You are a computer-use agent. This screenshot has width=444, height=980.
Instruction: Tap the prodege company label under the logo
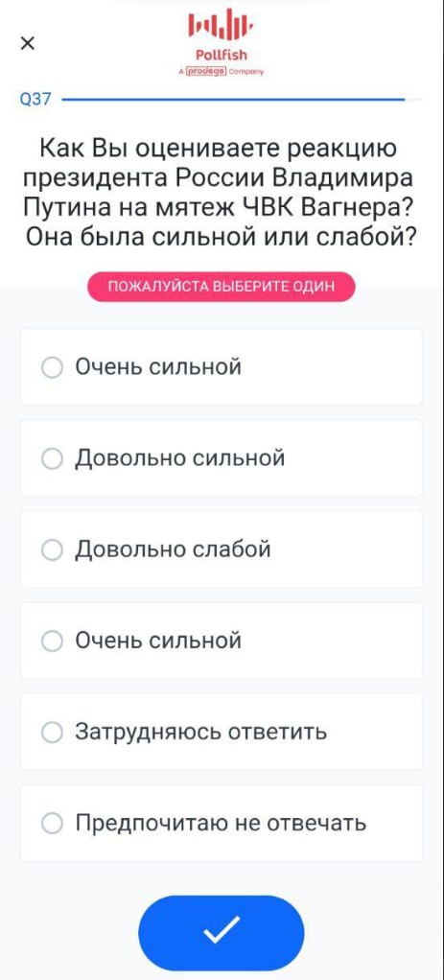pyautogui.click(x=221, y=71)
